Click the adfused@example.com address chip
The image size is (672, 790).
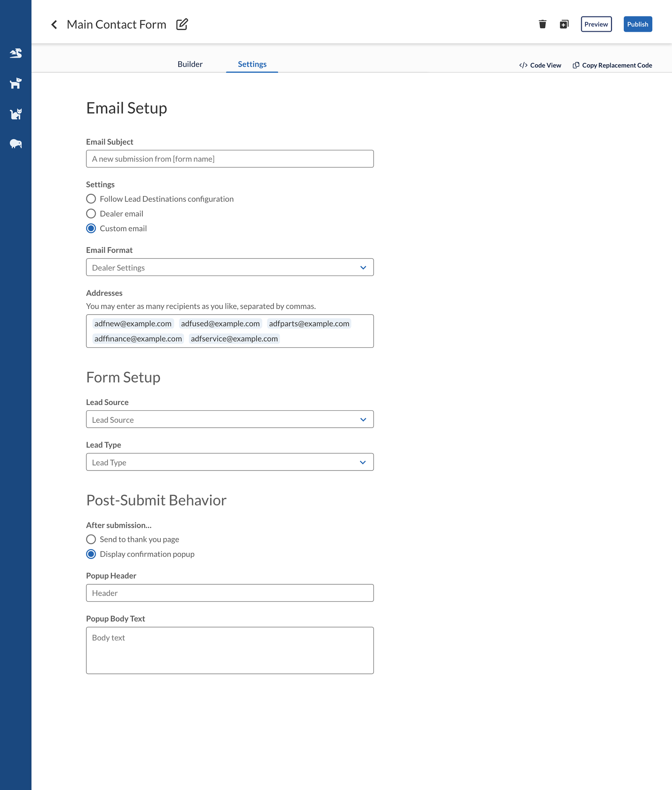tap(220, 323)
